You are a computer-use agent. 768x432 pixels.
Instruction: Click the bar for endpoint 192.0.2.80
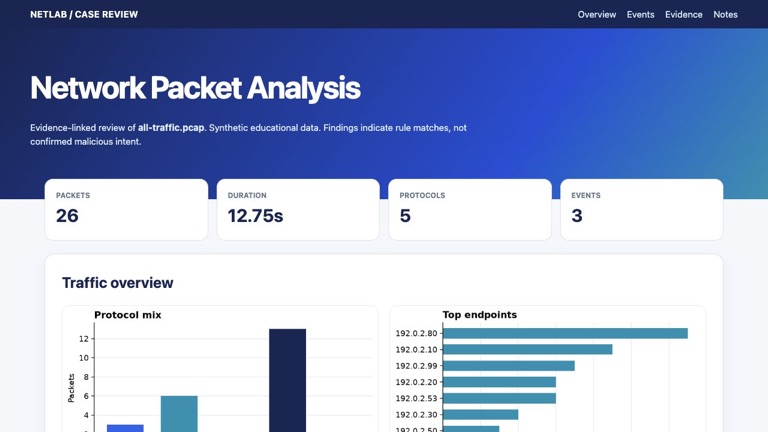pyautogui.click(x=565, y=334)
